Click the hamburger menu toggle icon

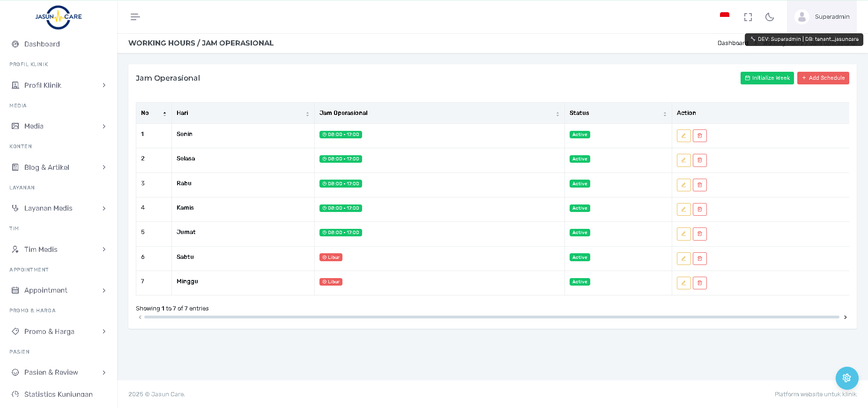click(135, 17)
